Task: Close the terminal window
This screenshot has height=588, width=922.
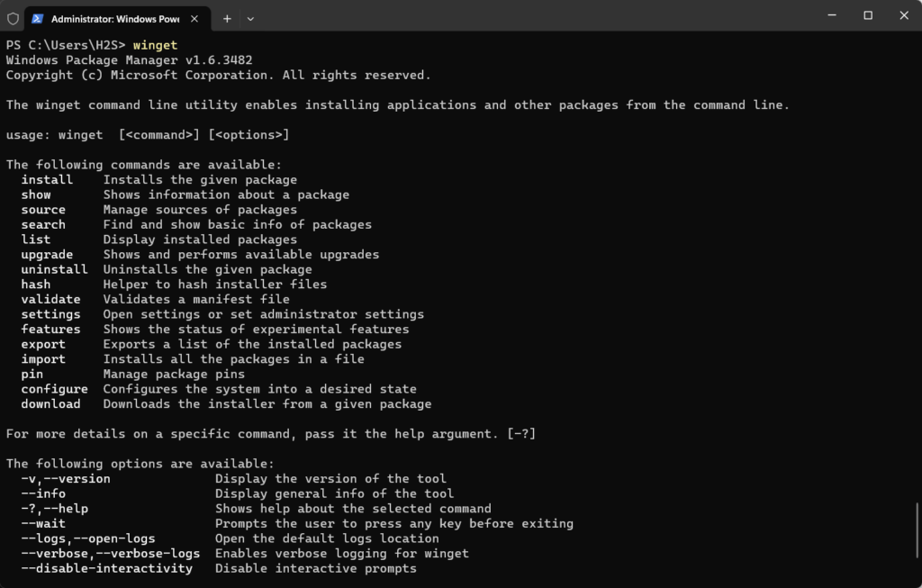Action: (x=904, y=15)
